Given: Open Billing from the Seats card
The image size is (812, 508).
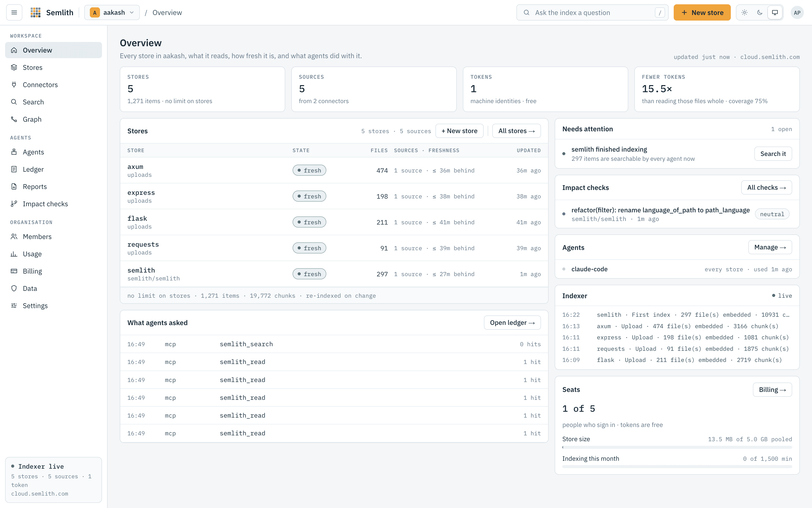Looking at the screenshot, I should click(772, 390).
